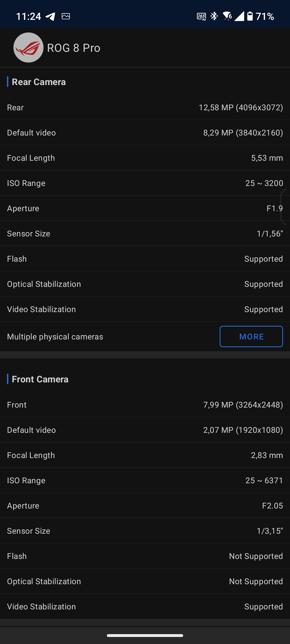
Task: Tap the ROG logo avatar
Action: pos(28,48)
